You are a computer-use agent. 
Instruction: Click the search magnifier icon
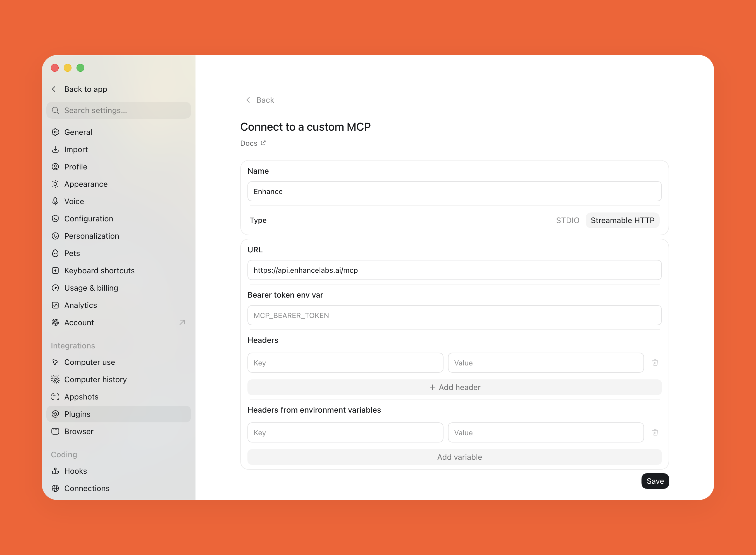click(x=56, y=110)
